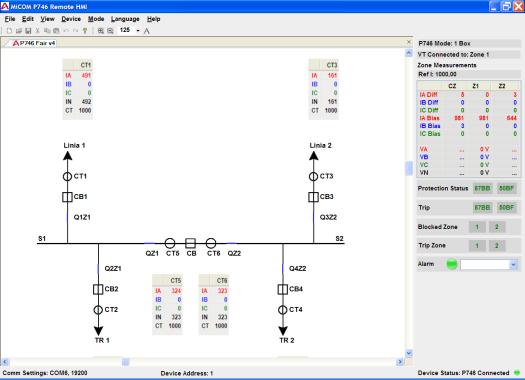This screenshot has height=380, width=525.
Task: Click the Zoom Out magnifier icon
Action: 110,31
